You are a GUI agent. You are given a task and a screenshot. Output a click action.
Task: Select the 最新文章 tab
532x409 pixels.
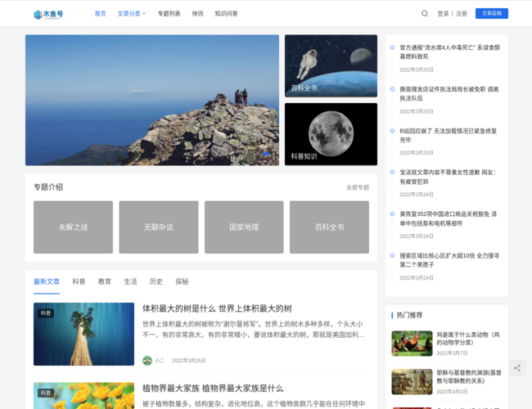(x=47, y=281)
